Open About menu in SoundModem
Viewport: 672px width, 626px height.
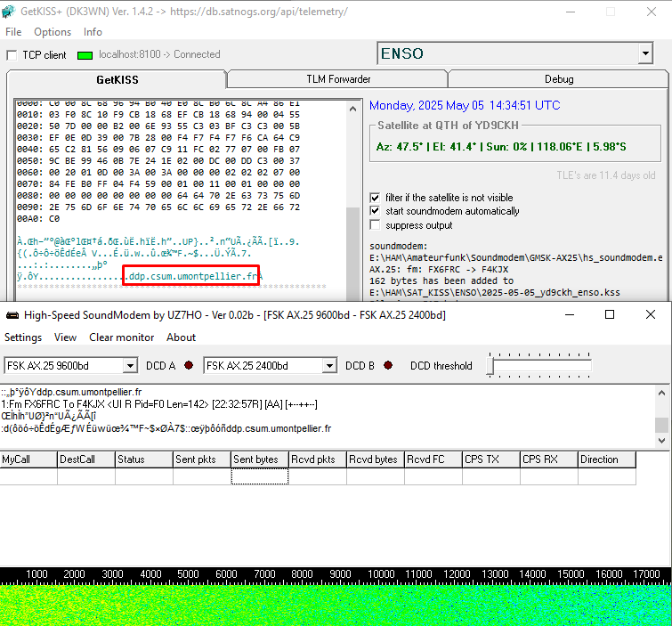(181, 337)
